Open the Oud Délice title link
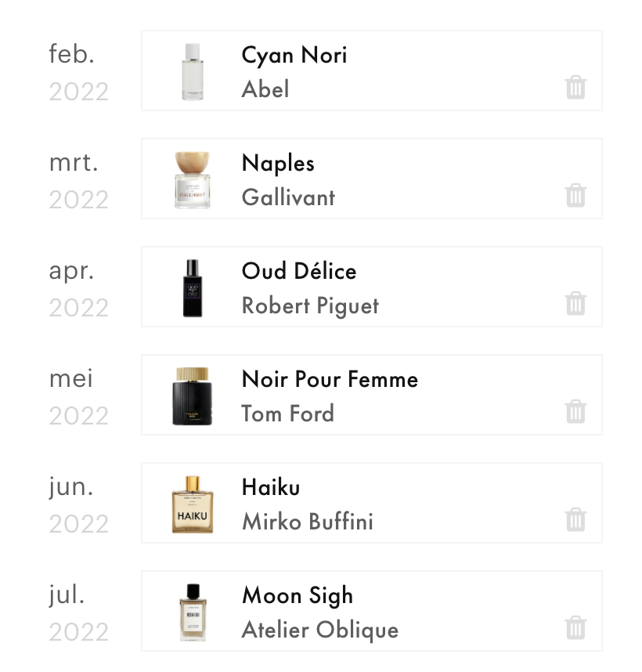The width and height of the screenshot is (642, 672). click(299, 272)
